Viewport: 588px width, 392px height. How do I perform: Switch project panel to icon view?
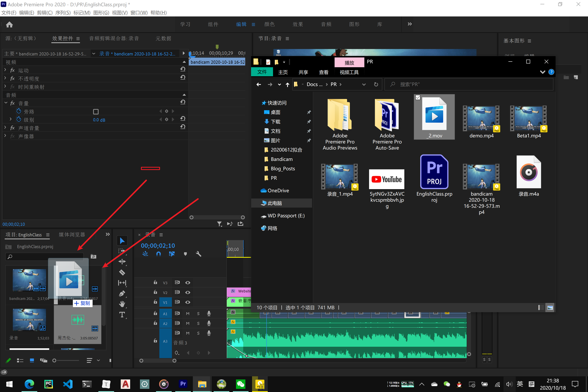click(32, 360)
